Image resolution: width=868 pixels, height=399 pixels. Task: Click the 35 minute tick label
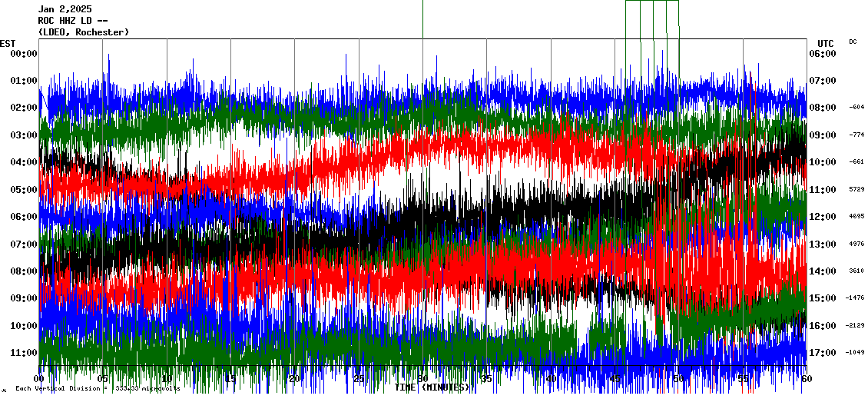tap(486, 379)
